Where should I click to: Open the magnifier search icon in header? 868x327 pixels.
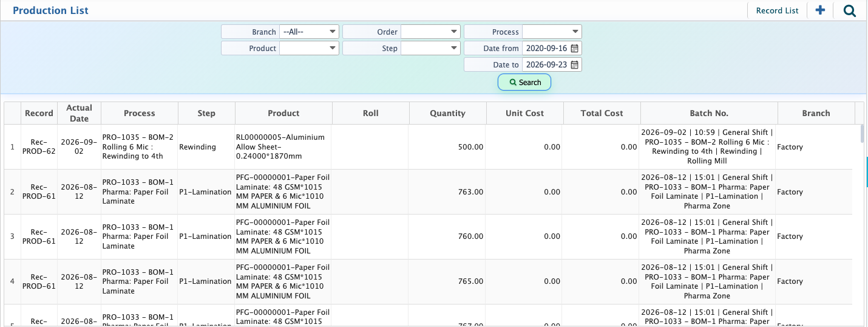(x=850, y=10)
